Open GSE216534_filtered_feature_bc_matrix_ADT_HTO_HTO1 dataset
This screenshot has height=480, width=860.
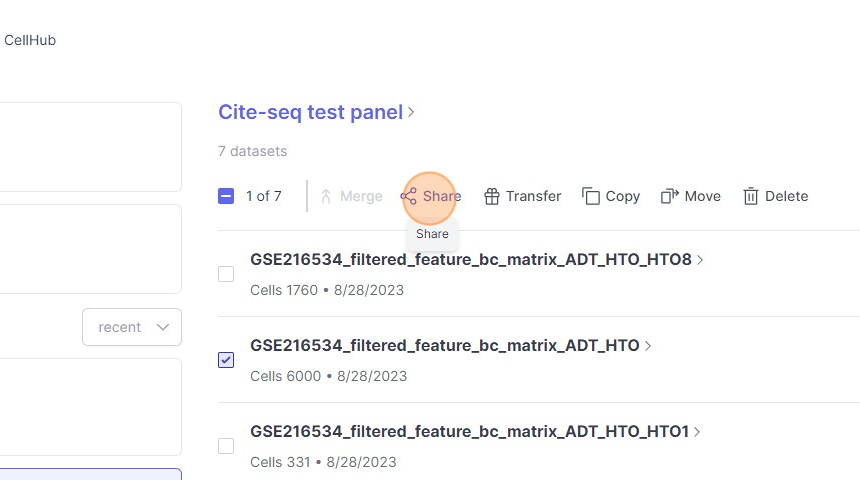tap(469, 432)
